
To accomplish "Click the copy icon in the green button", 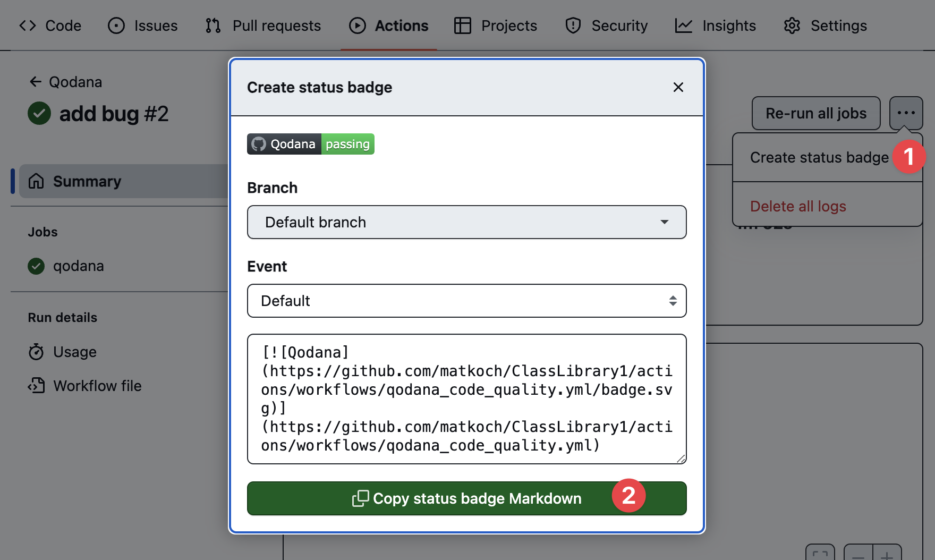I will (x=361, y=498).
